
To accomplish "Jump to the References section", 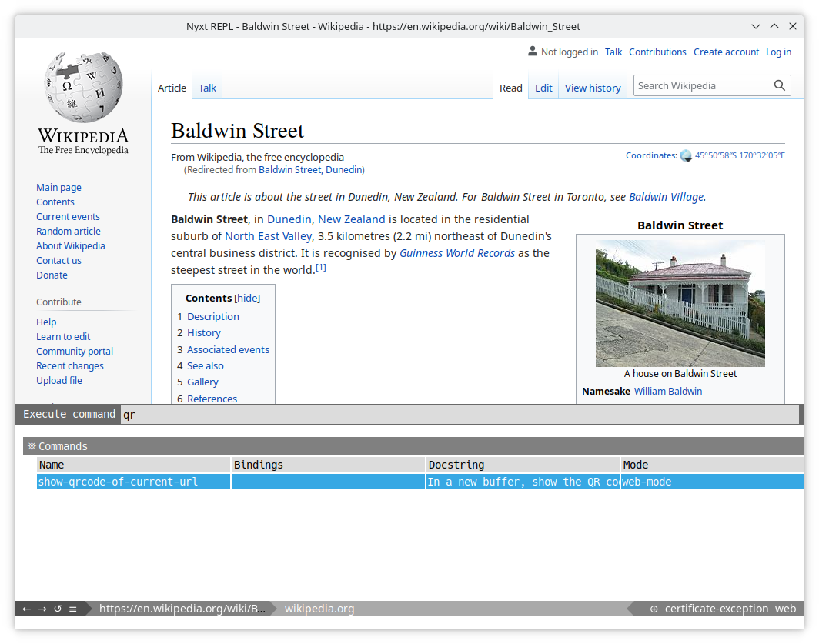I will pyautogui.click(x=212, y=399).
